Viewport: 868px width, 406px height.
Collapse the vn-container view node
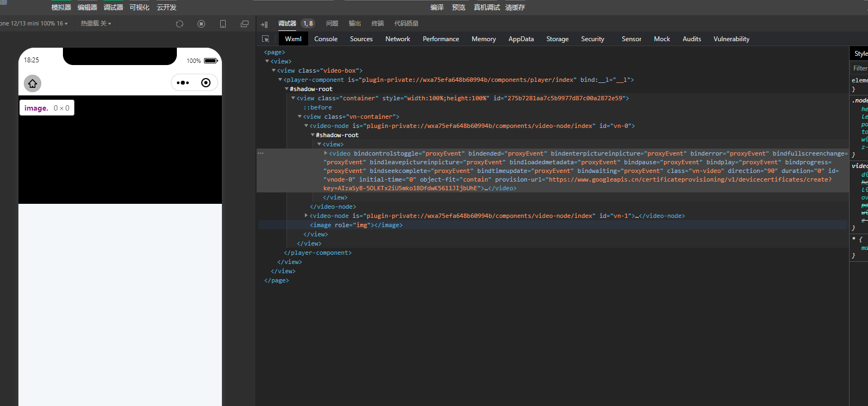[299, 117]
